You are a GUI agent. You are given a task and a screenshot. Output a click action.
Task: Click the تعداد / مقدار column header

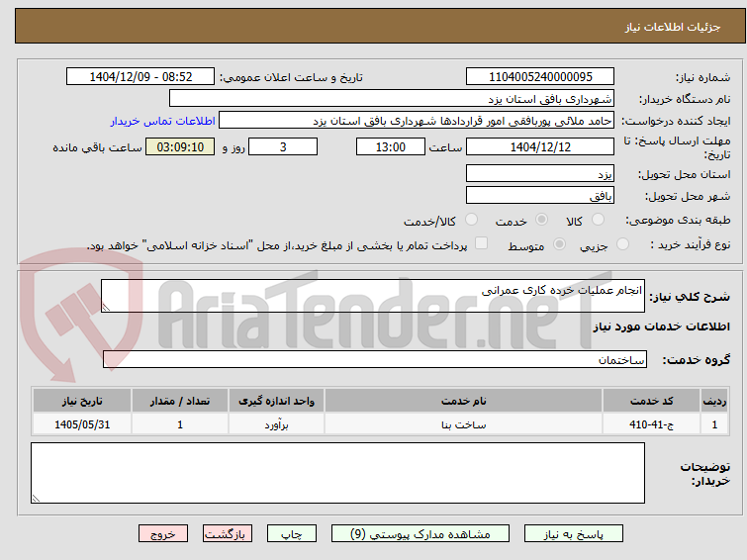click(x=180, y=401)
